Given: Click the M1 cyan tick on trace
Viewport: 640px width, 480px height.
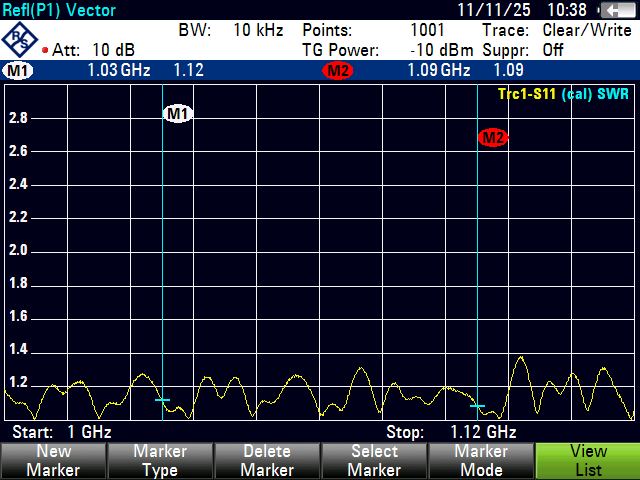Looking at the screenshot, I should click(x=162, y=400).
